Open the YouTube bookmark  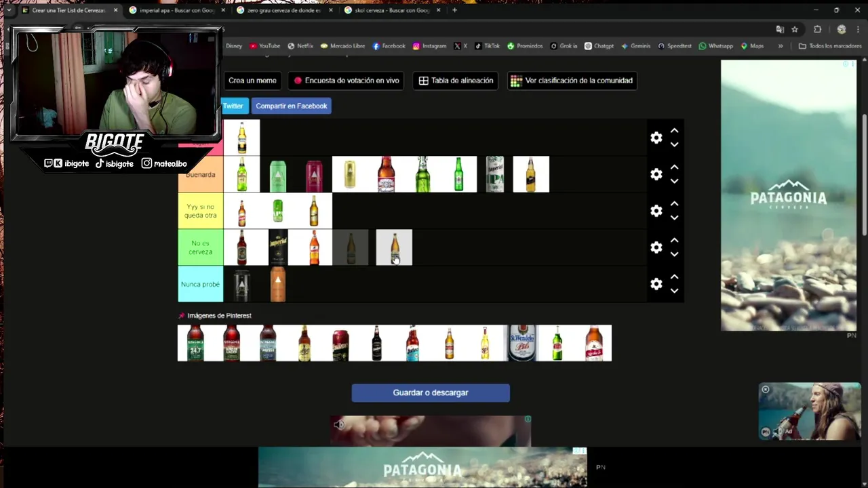click(264, 46)
